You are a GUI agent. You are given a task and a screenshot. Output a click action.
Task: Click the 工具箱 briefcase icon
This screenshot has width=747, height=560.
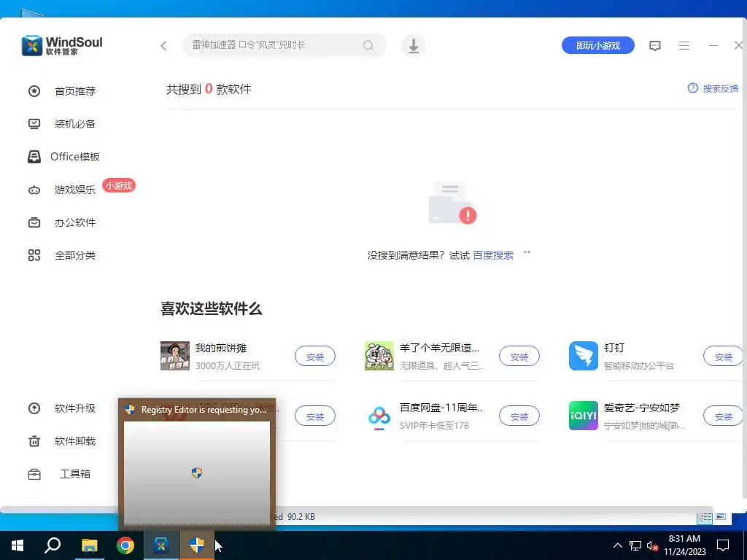[34, 474]
